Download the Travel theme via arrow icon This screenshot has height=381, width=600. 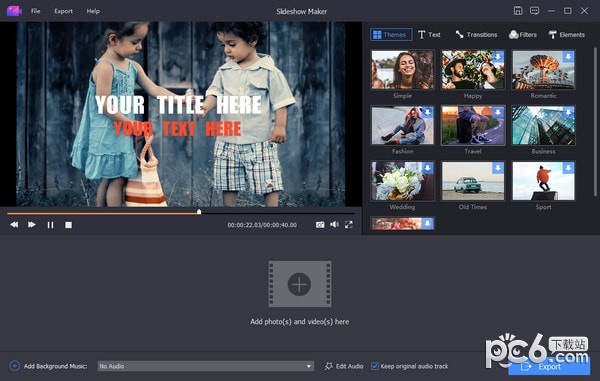click(498, 112)
